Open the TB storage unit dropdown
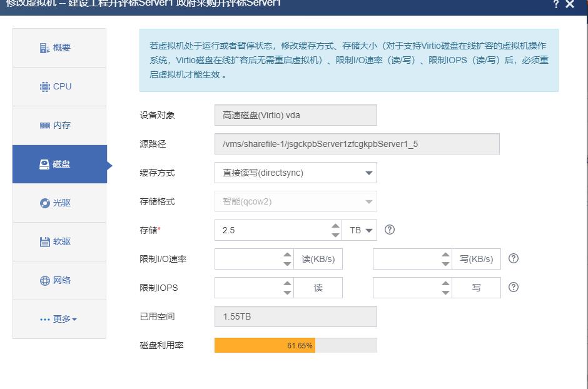Screen dimensions: 588x389 (360, 230)
